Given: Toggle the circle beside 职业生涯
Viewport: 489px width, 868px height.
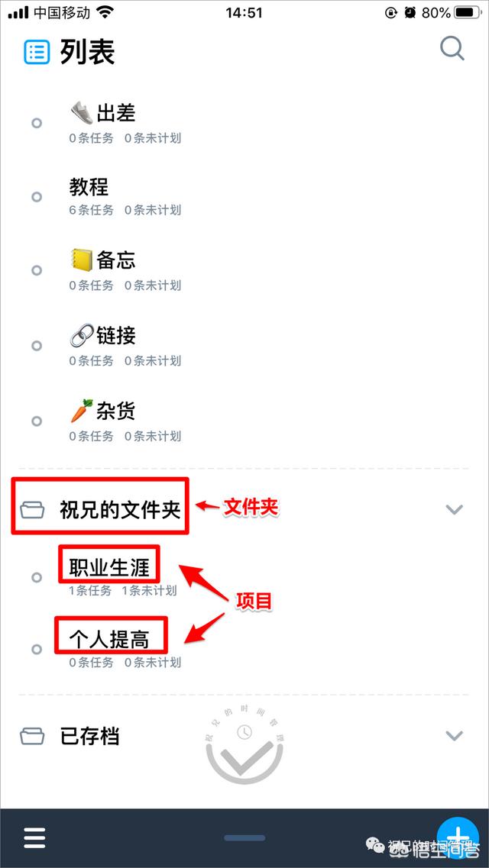Looking at the screenshot, I should click(x=37, y=577).
